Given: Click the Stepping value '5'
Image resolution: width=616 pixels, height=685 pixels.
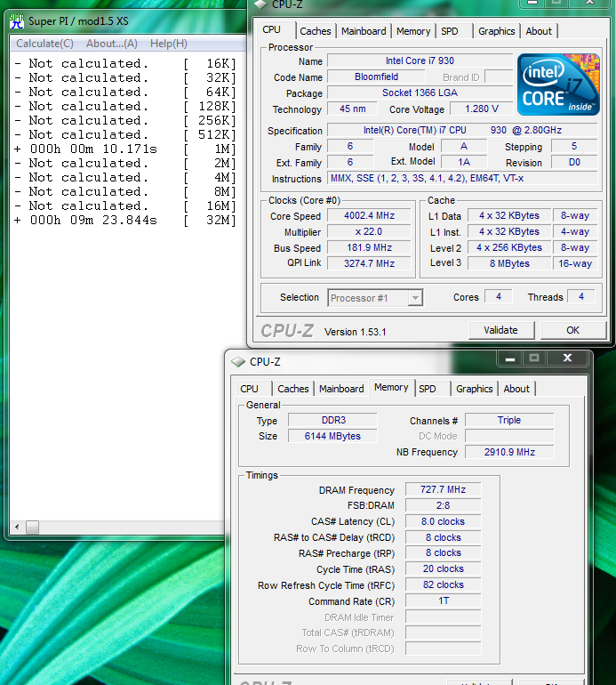Looking at the screenshot, I should [574, 147].
